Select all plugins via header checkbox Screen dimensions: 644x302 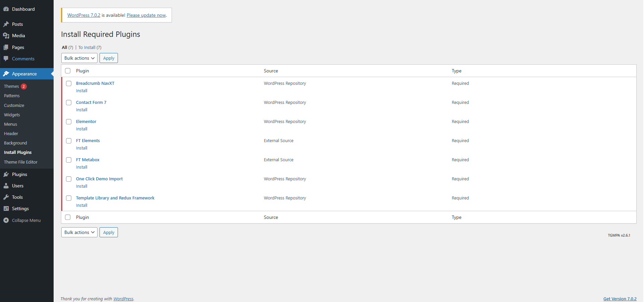[x=68, y=71]
